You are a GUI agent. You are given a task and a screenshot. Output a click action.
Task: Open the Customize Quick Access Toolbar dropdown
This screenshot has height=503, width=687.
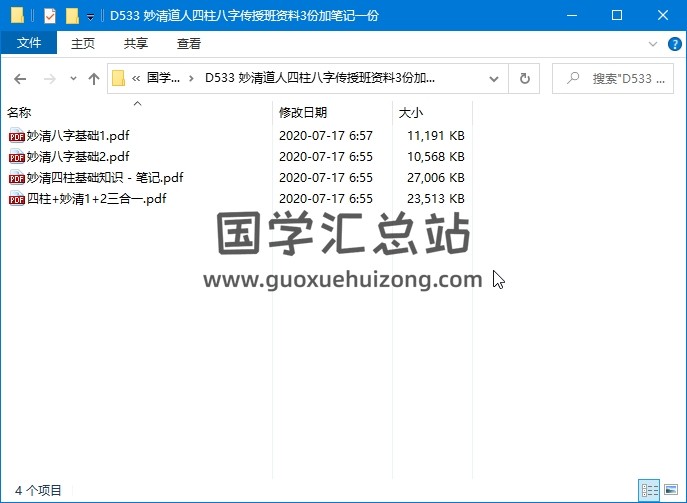(x=90, y=17)
